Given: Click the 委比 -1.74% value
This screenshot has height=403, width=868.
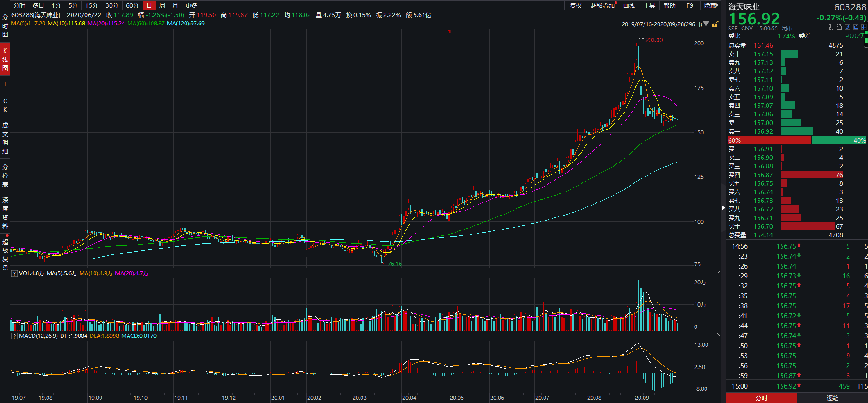Looking at the screenshot, I should coord(785,36).
